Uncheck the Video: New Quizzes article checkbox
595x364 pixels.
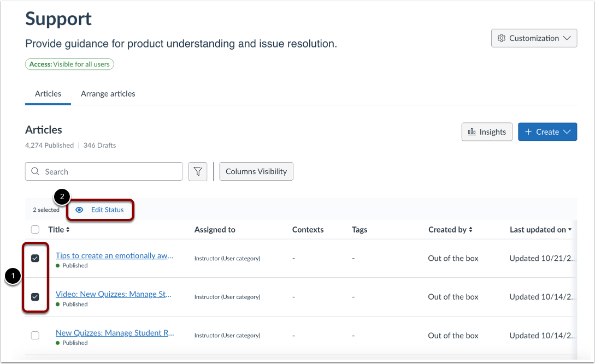point(35,297)
